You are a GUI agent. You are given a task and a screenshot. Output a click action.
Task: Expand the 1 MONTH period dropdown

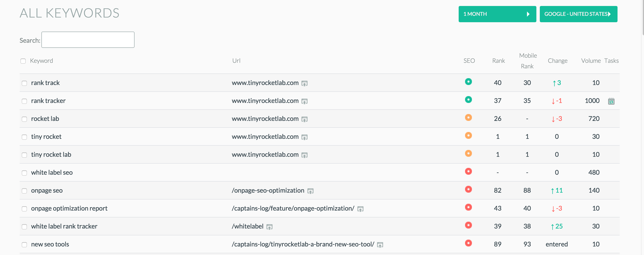click(497, 14)
